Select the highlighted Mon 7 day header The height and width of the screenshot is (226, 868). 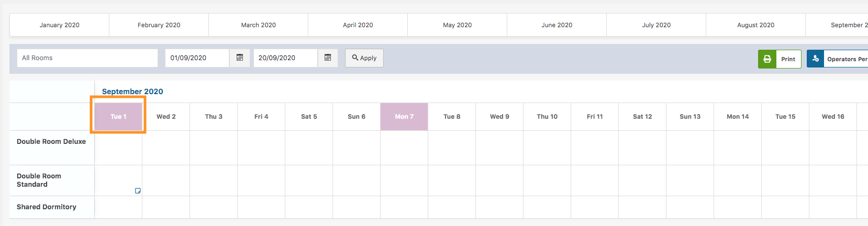pos(404,117)
